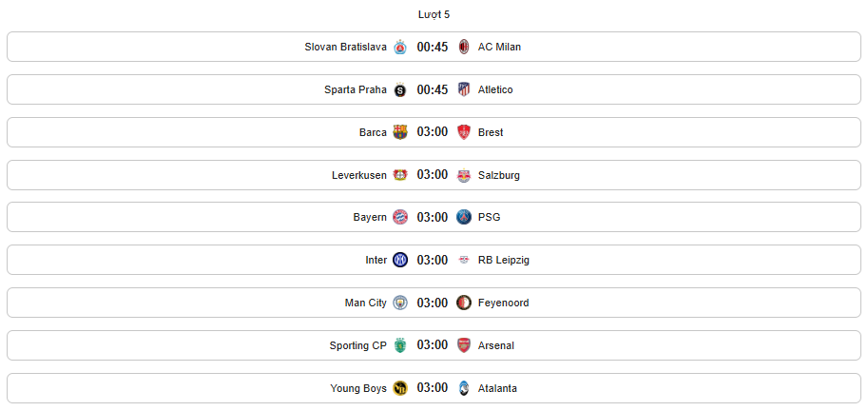Select the Leverkusen club badge
Image resolution: width=868 pixels, height=411 pixels.
pos(399,175)
